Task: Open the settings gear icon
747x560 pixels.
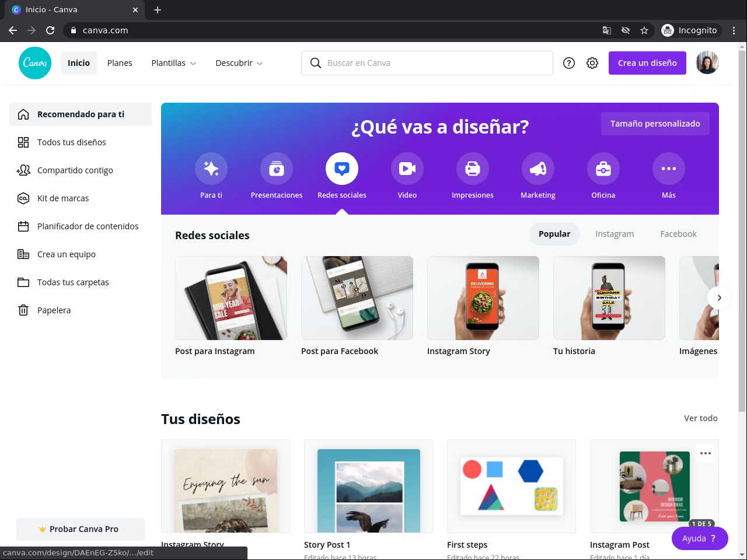Action: click(592, 63)
